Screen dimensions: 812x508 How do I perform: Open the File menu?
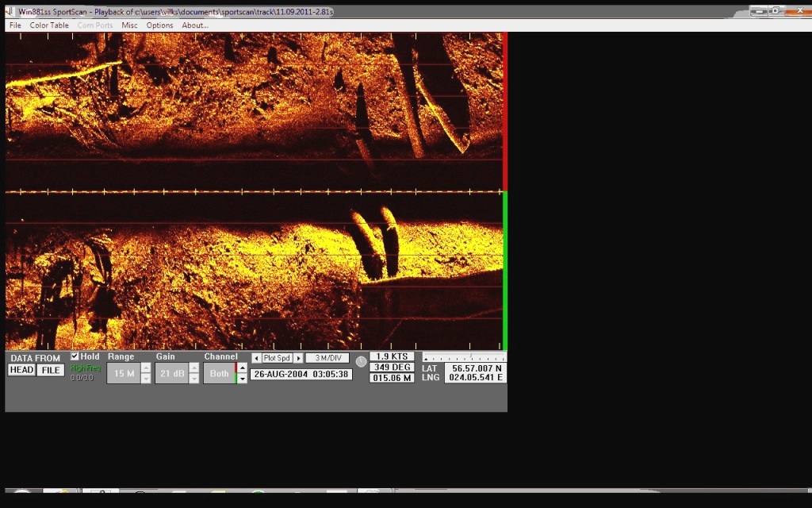point(15,25)
